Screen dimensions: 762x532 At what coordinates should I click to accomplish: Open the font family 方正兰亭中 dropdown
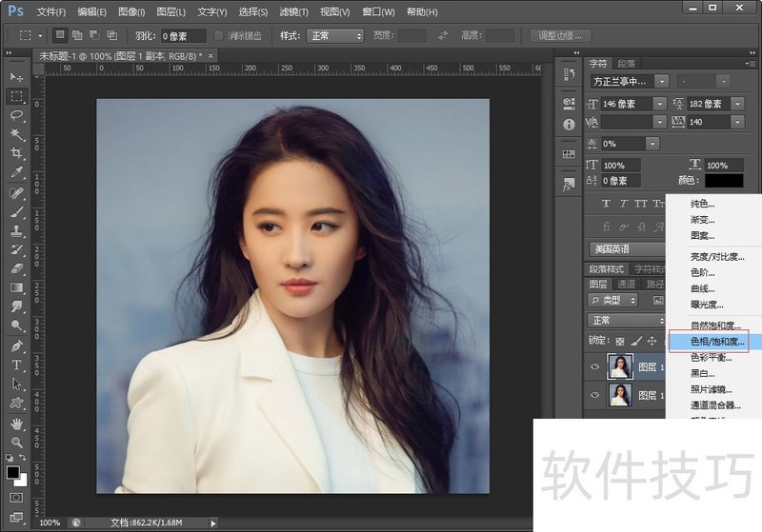click(662, 82)
